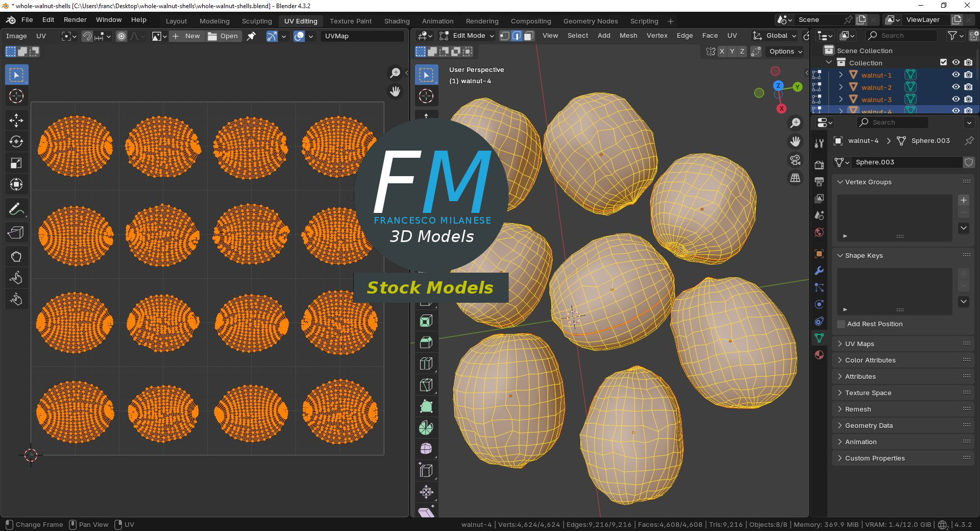Switch to the Shading workspace tab
The height and width of the screenshot is (531, 980).
[x=397, y=21]
